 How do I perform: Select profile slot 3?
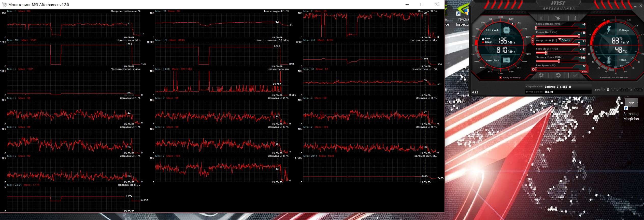[622, 90]
